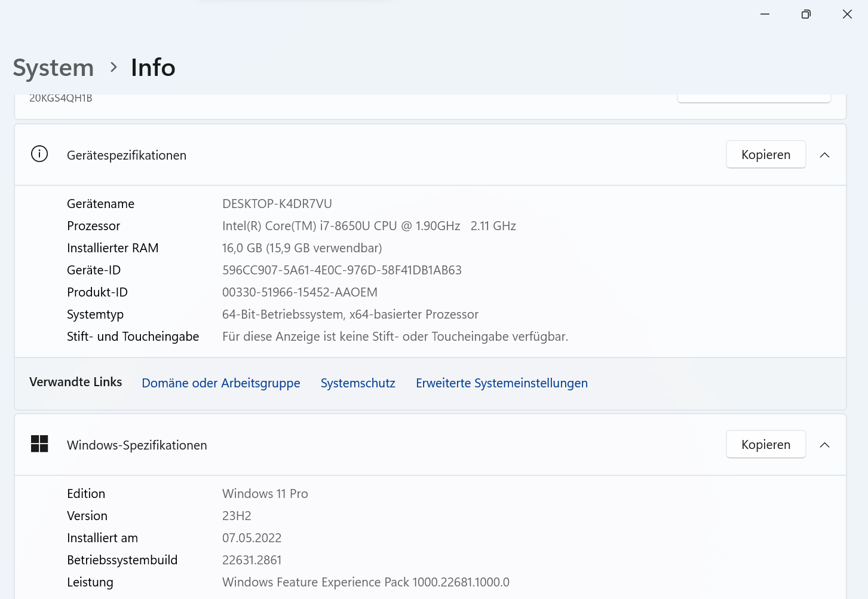The image size is (868, 599).
Task: Click the Gerätespezifikationen section title
Action: [x=127, y=155]
